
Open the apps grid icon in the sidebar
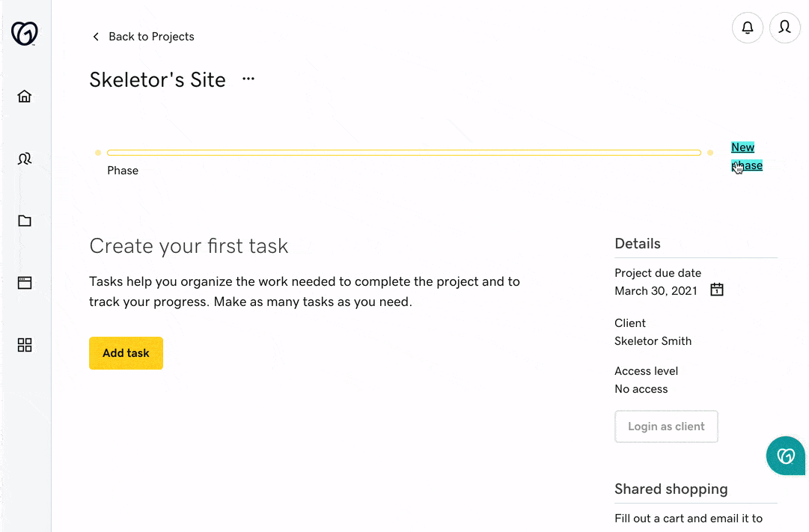pyautogui.click(x=24, y=345)
